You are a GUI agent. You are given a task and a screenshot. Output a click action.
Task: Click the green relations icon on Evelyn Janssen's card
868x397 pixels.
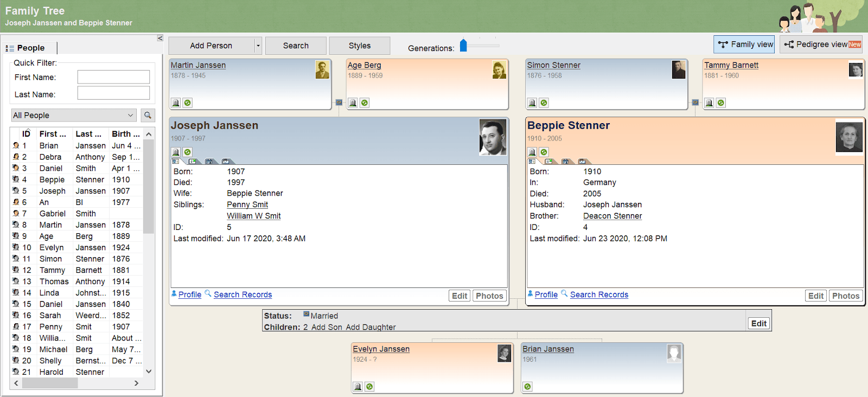[369, 387]
